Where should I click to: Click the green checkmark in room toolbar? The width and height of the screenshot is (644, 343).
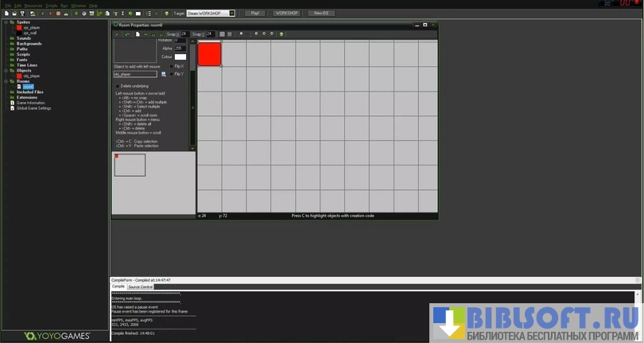pyautogui.click(x=117, y=34)
